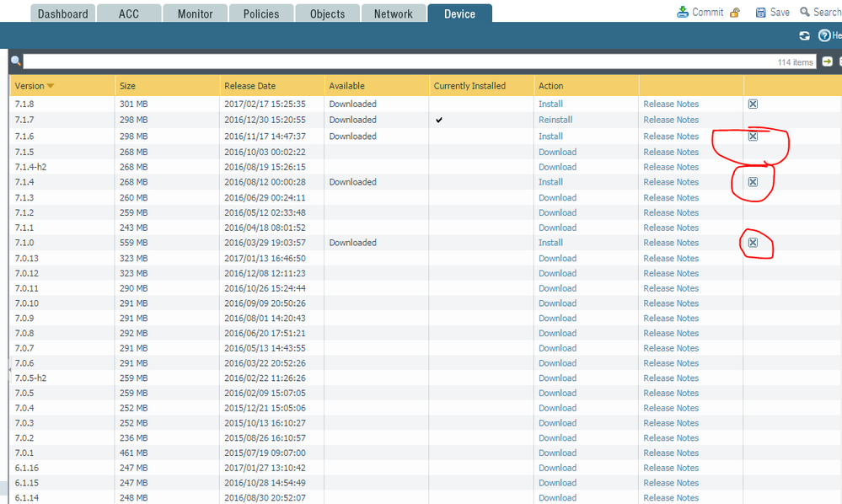This screenshot has height=504, width=842.
Task: Click the orange config lock icon
Action: click(x=735, y=13)
